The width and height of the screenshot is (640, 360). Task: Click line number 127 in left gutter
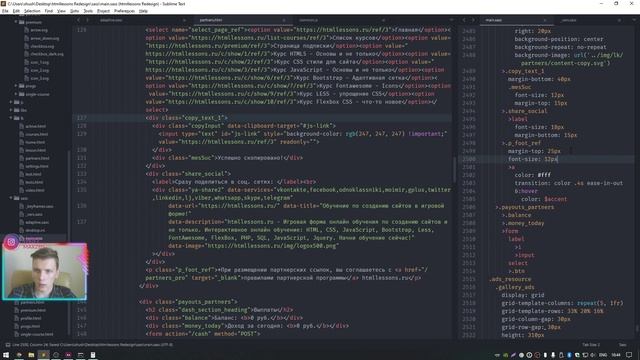click(x=82, y=118)
